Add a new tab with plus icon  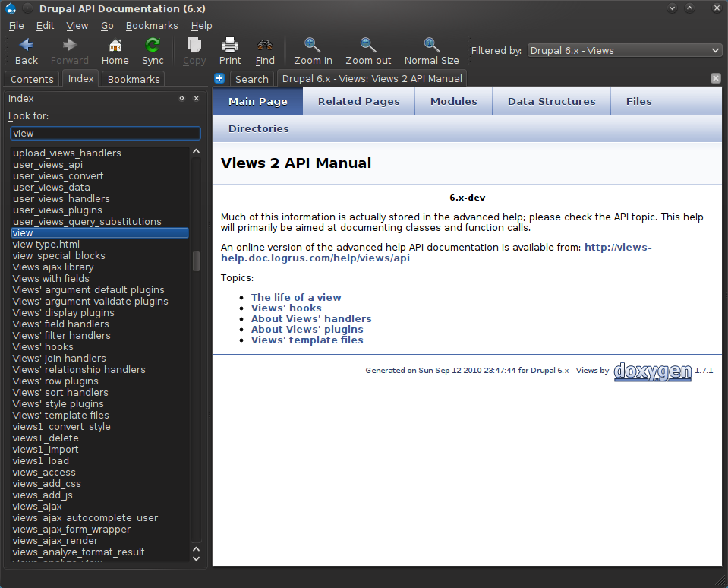[x=219, y=78]
